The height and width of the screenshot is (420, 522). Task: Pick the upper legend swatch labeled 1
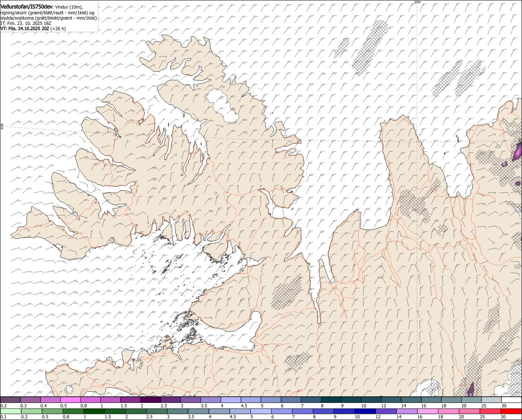pyautogui.click(x=111, y=400)
